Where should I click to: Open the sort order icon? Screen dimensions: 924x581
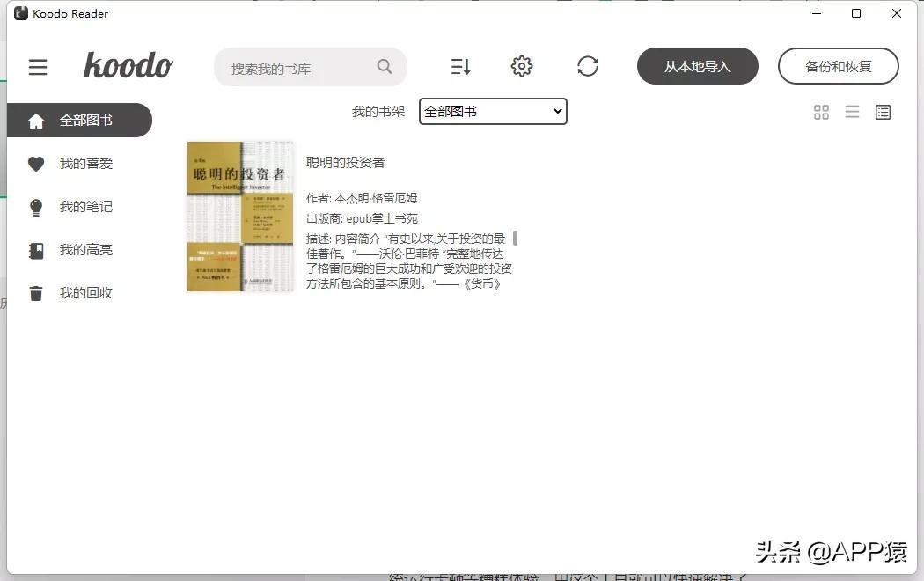(460, 66)
